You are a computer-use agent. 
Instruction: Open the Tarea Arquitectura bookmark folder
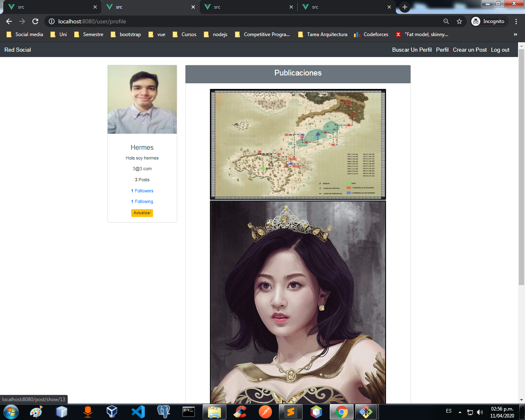click(323, 34)
